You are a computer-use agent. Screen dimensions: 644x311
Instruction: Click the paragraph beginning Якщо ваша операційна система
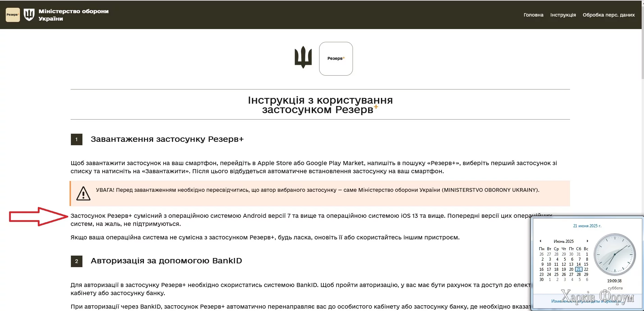pyautogui.click(x=265, y=237)
